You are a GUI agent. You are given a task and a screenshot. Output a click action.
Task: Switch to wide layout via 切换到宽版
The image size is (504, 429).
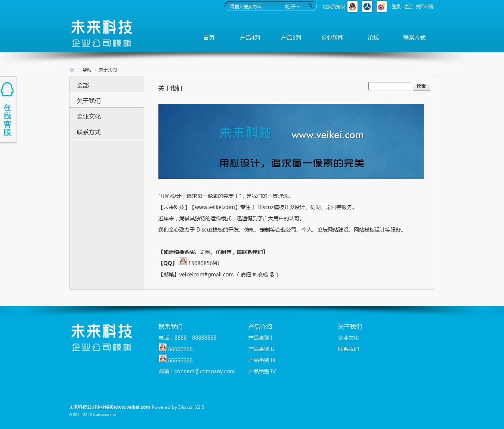[333, 6]
